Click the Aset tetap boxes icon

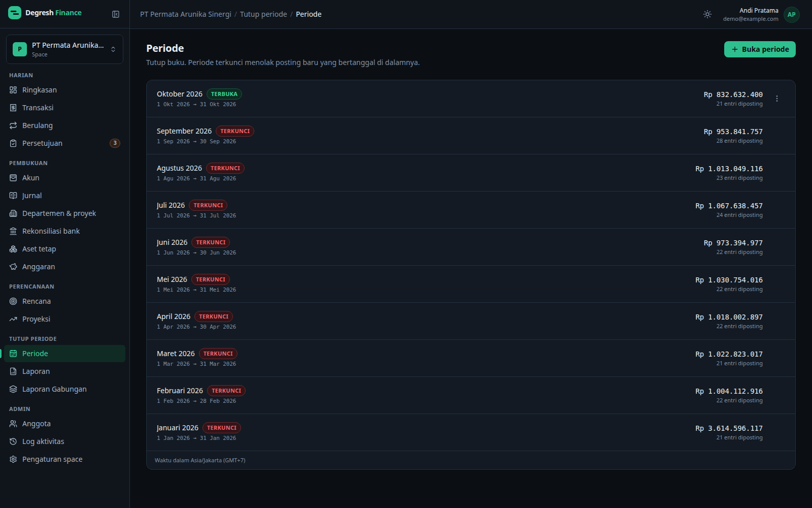[x=13, y=249]
